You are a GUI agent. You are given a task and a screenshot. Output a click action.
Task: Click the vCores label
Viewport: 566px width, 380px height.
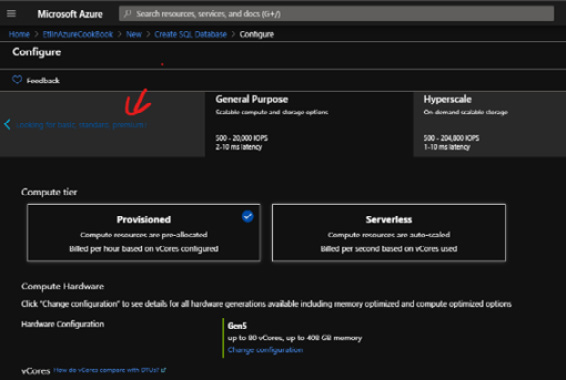pyautogui.click(x=36, y=371)
